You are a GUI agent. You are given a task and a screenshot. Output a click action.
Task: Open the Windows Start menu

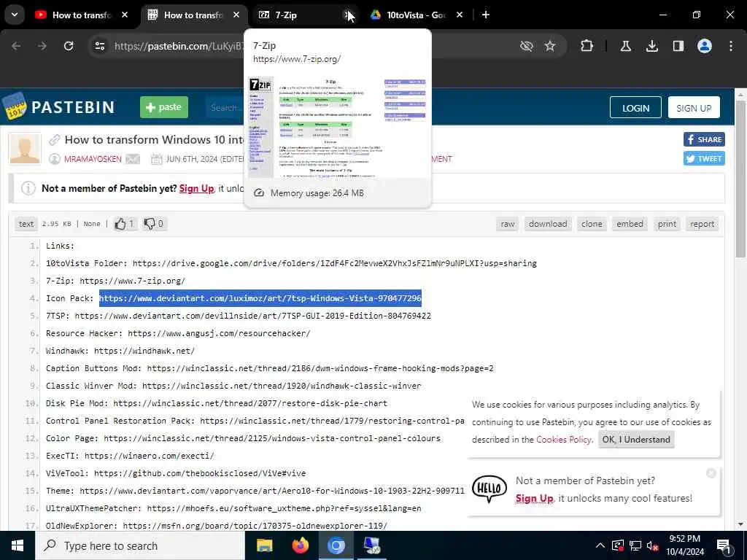(18, 545)
